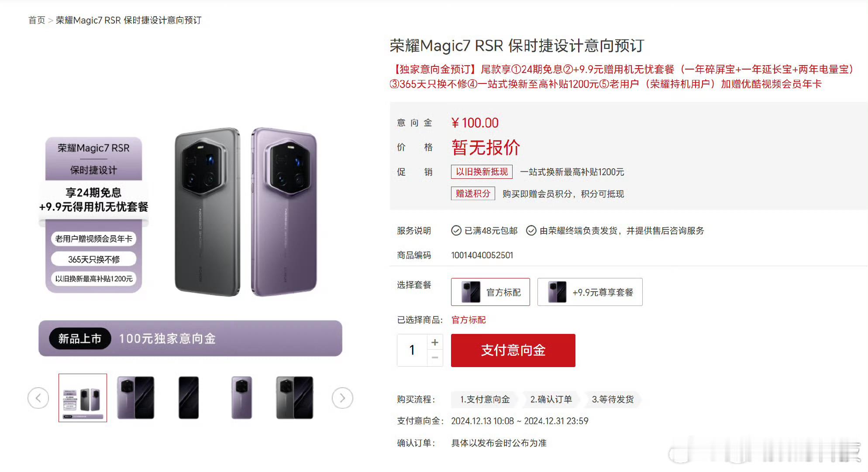Select the +9.9元尊享套餐 package option
This screenshot has height=472, width=868.
[x=590, y=292]
